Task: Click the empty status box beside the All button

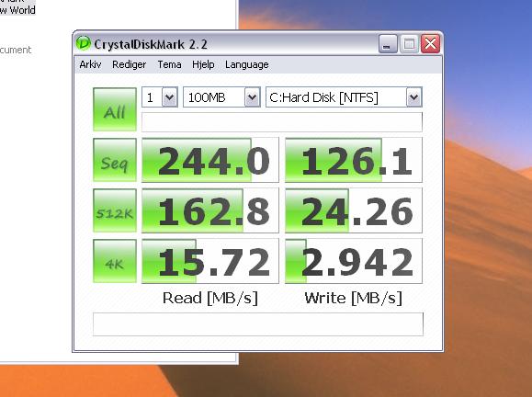Action: 281,122
